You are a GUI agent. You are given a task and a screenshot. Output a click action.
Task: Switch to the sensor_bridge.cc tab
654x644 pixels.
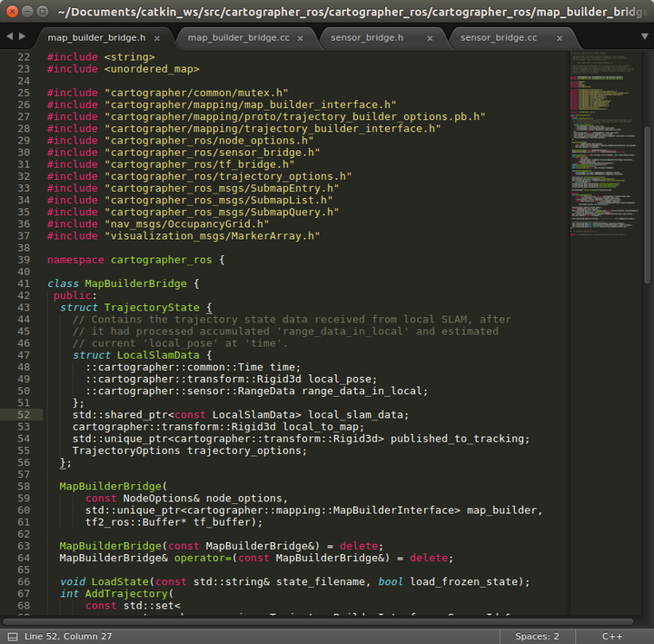(499, 38)
